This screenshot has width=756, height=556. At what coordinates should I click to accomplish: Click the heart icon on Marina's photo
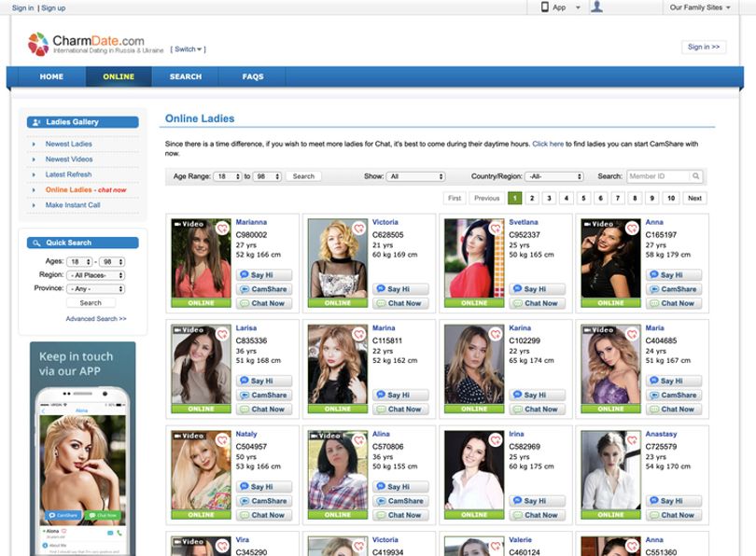358,334
